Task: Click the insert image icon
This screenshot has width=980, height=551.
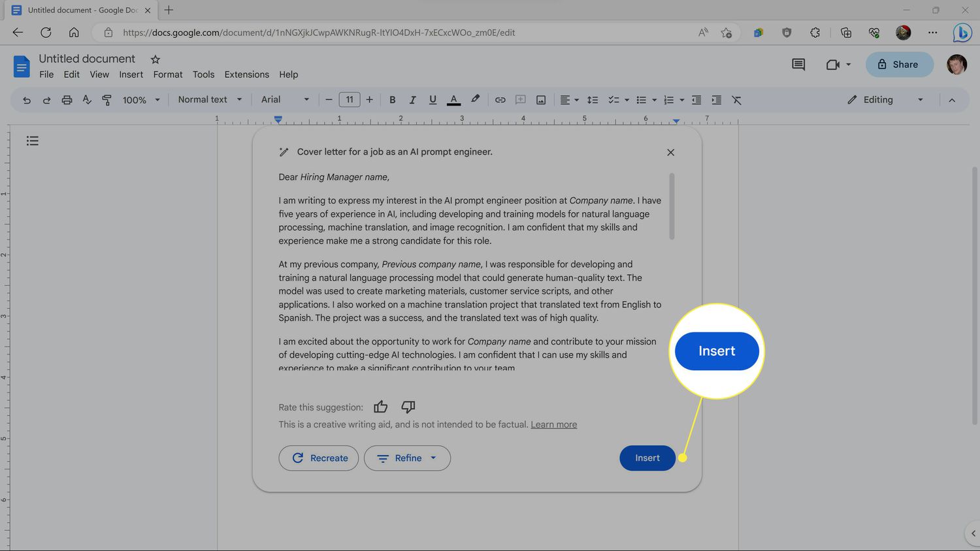Action: [541, 100]
